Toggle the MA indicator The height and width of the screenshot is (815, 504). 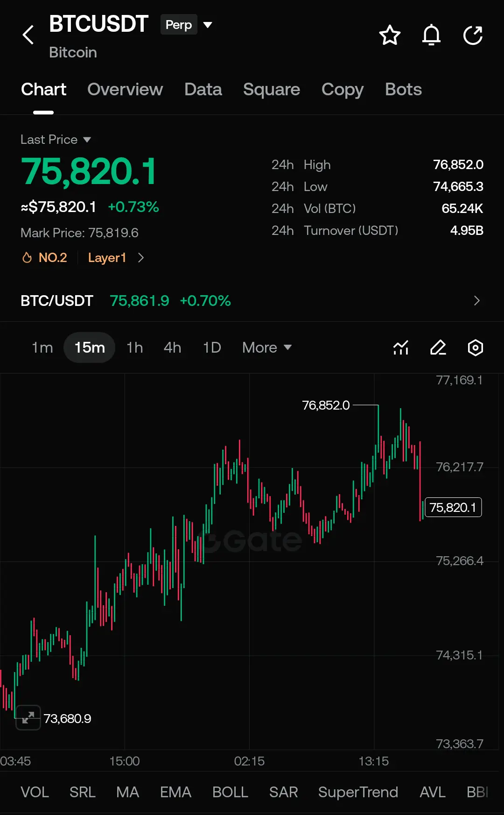click(x=127, y=792)
